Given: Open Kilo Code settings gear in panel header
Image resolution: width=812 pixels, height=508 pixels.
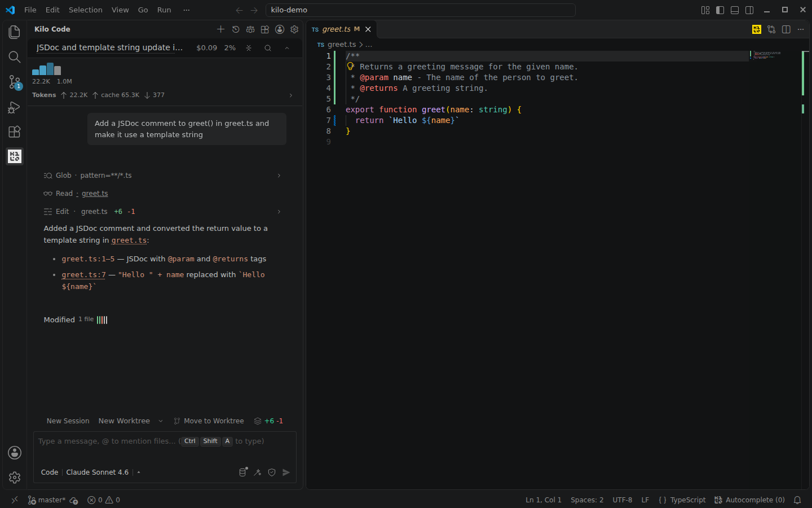Looking at the screenshot, I should click(294, 29).
